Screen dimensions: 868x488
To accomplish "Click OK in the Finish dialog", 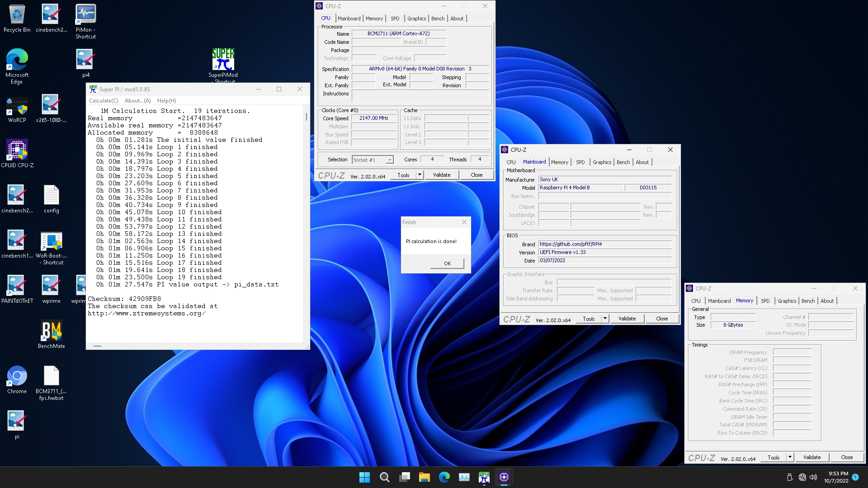I will tap(447, 263).
